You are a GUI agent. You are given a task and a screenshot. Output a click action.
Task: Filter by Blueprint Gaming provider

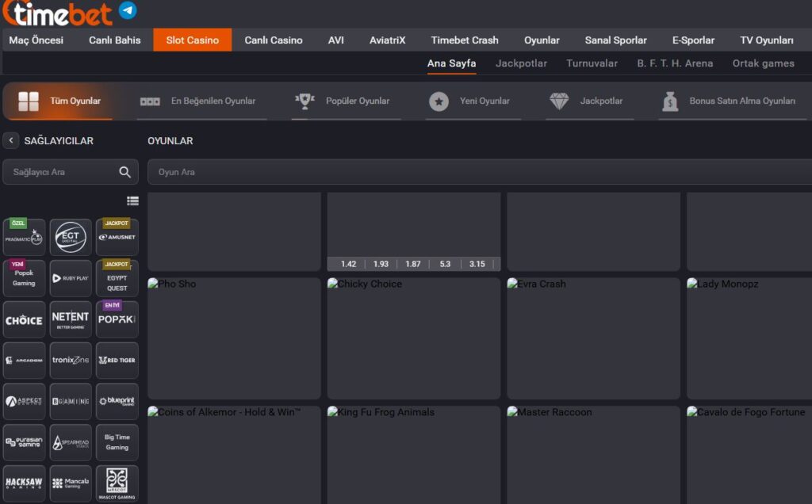tap(117, 402)
